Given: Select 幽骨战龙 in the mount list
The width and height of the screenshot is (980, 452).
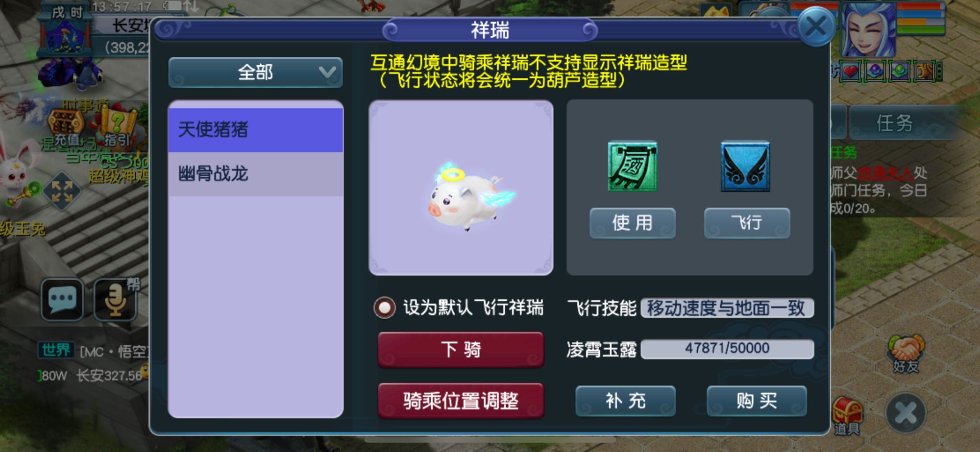Looking at the screenshot, I should point(255,174).
